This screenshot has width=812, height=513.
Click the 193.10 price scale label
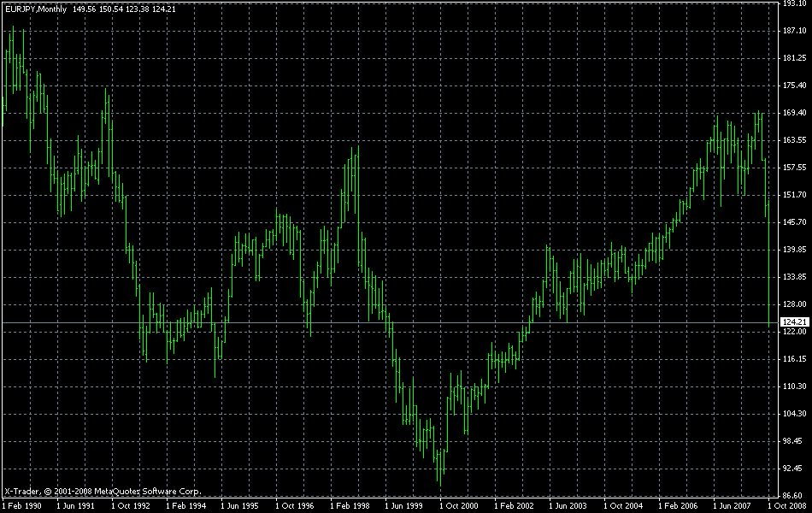[794, 4]
